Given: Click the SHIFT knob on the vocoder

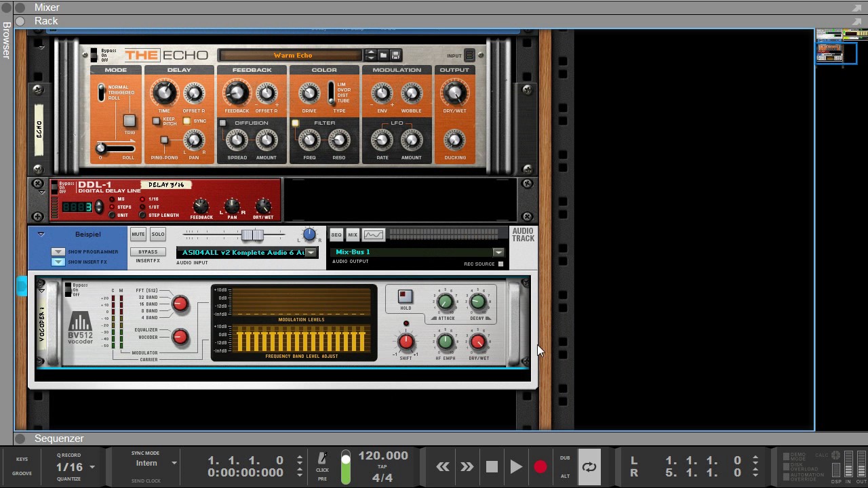Looking at the screenshot, I should (x=406, y=342).
